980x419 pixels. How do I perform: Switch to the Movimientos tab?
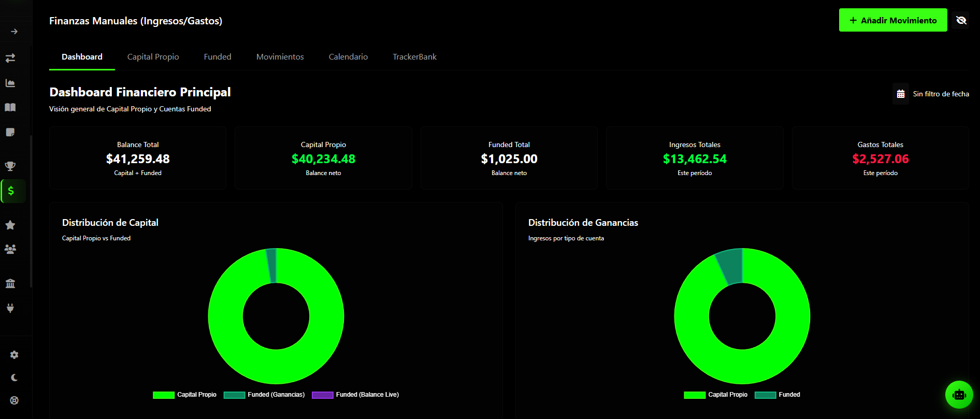(280, 57)
